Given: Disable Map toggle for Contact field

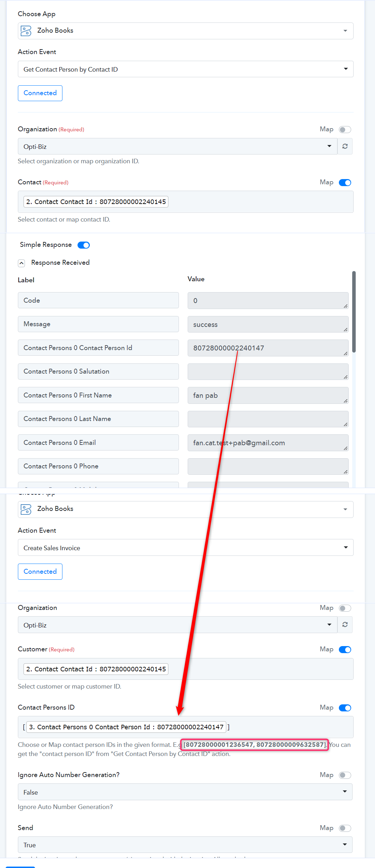Looking at the screenshot, I should click(x=345, y=183).
